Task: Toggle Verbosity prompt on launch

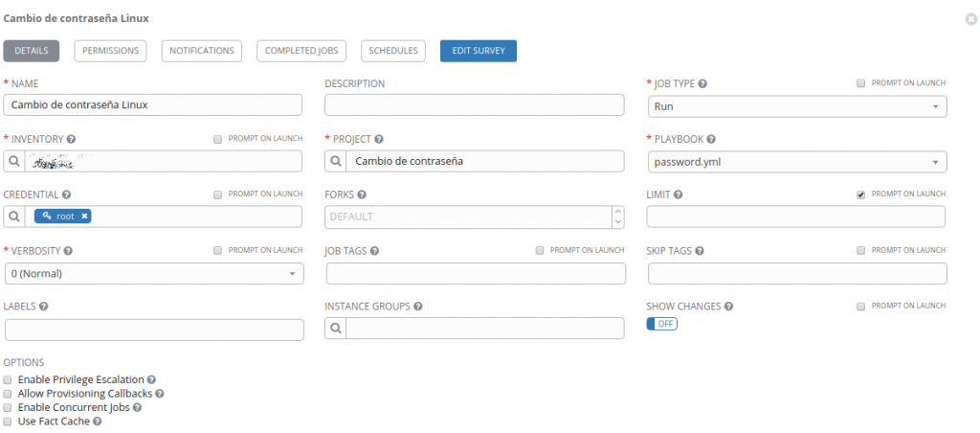Action: click(217, 250)
